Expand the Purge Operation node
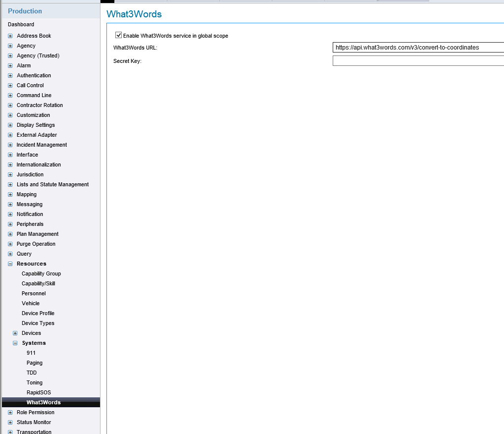The image size is (504, 434). click(x=10, y=244)
